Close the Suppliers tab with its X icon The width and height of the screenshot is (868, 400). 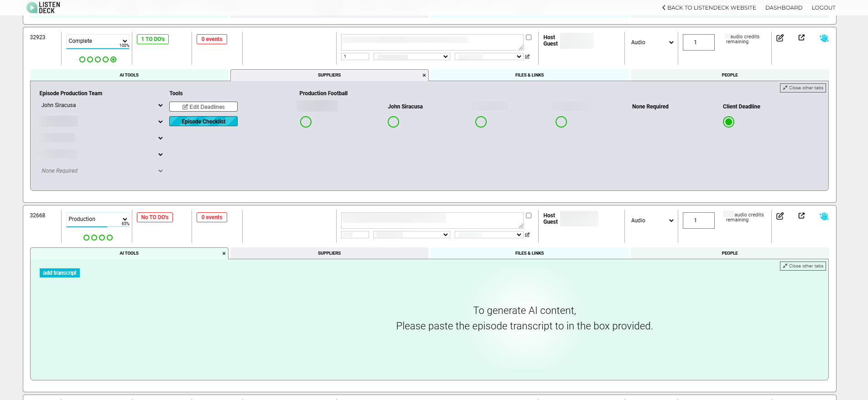[x=424, y=76]
